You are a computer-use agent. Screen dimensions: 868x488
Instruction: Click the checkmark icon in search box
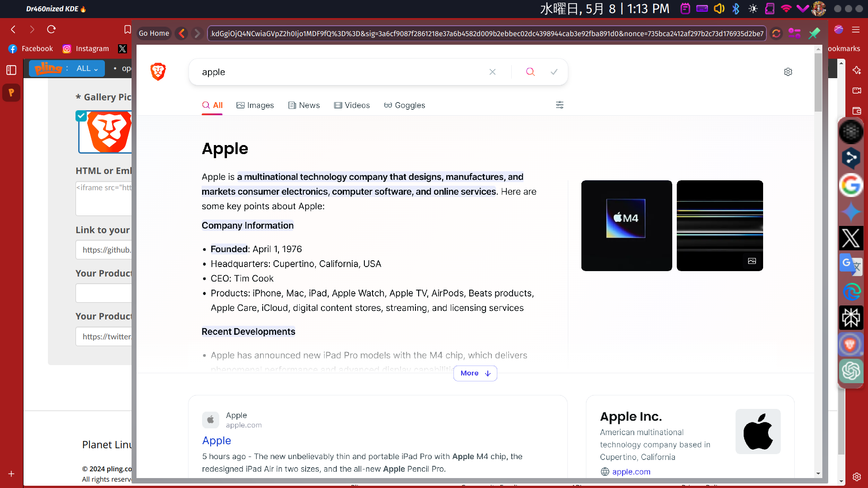(554, 72)
